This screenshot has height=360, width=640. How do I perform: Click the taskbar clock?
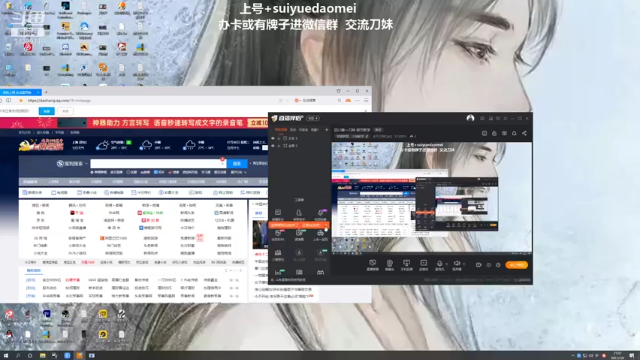point(617,356)
